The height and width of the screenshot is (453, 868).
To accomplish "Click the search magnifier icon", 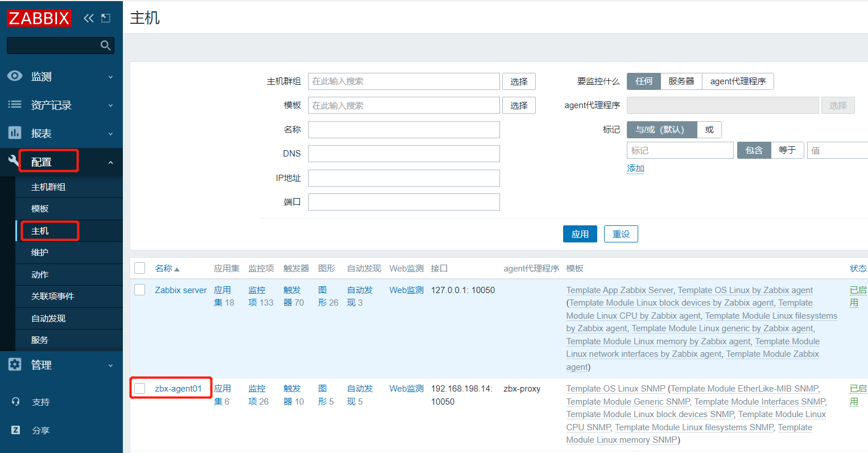I will click(x=105, y=46).
